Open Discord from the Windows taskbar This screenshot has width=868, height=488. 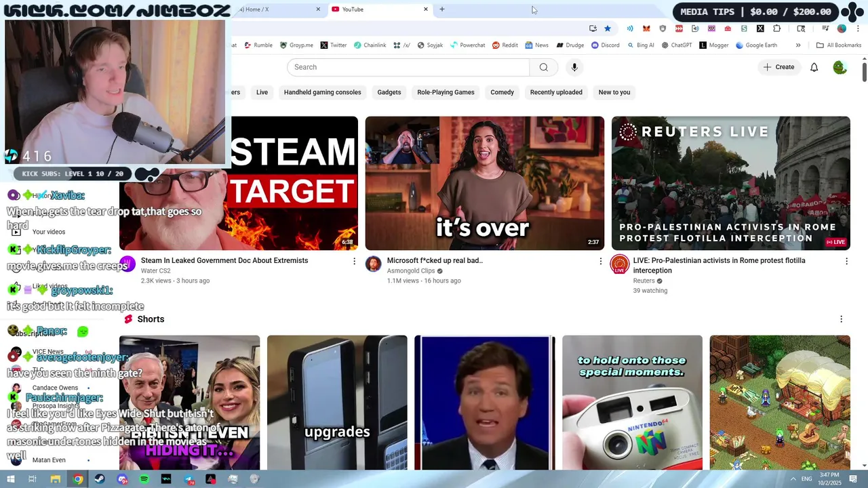[x=122, y=479]
